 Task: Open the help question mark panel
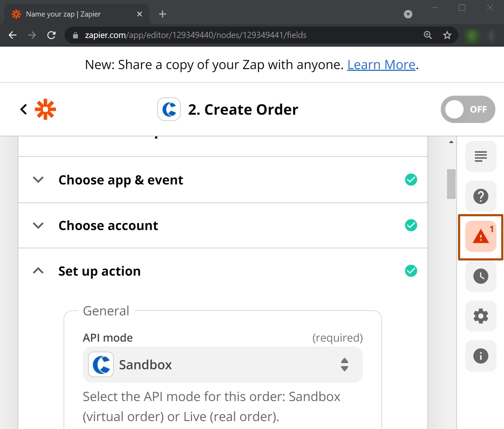[481, 196]
